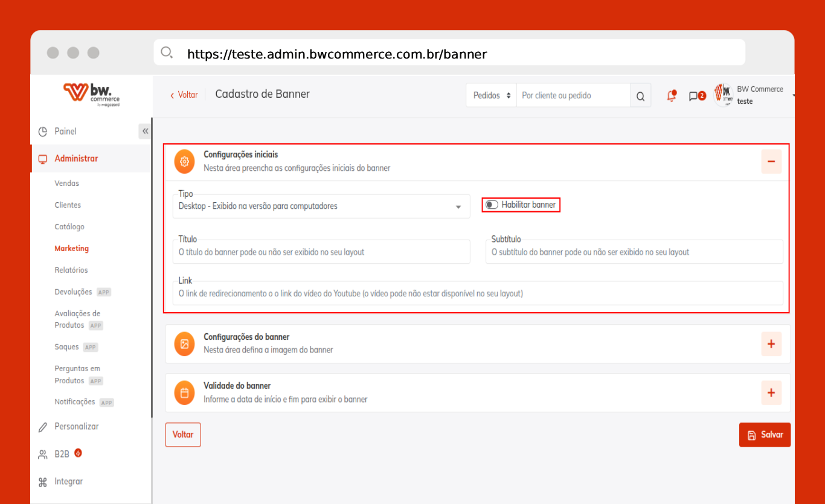Screen dimensions: 825x504
Task: Click the image icon for Configurações do banner
Action: tap(185, 344)
